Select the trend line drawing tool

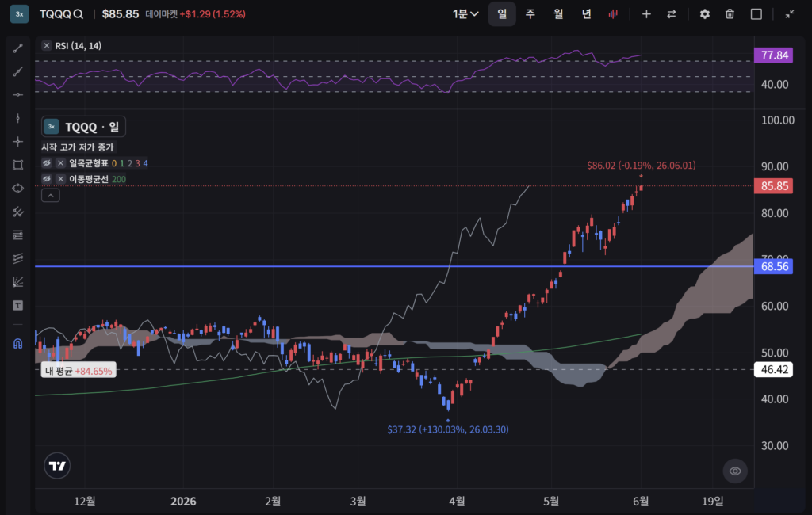click(17, 48)
